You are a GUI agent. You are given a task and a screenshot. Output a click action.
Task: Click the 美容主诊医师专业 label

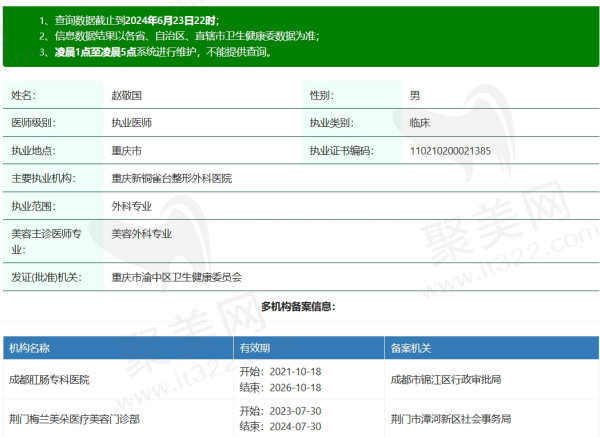coord(46,241)
